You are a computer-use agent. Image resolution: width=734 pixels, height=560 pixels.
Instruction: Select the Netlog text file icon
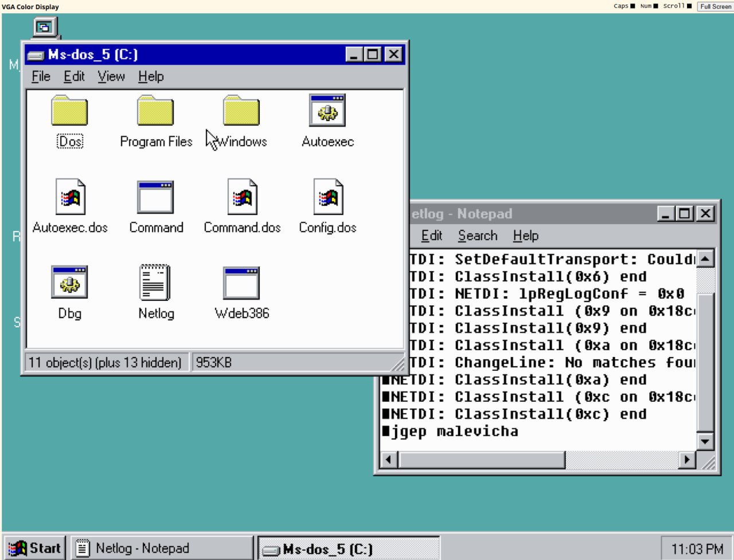pos(155,282)
